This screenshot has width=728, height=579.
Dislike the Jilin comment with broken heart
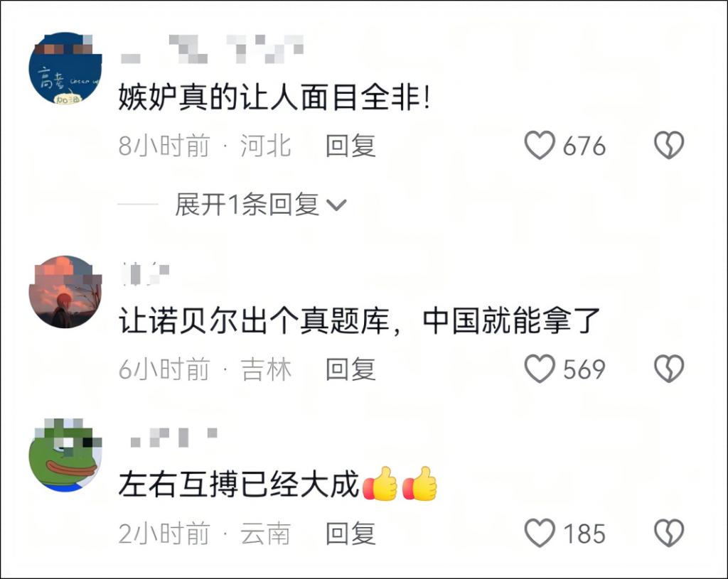[x=669, y=369]
